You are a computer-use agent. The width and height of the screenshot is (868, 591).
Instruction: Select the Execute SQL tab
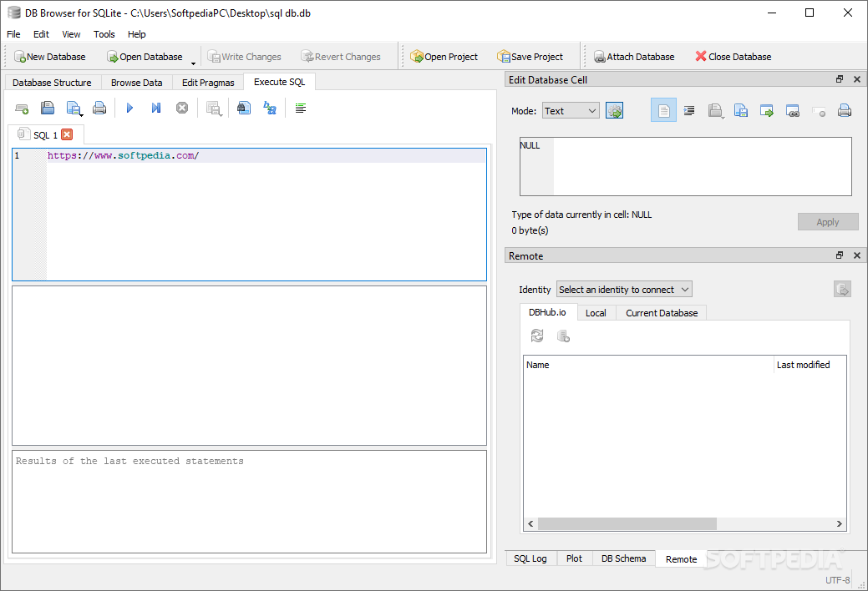point(280,82)
